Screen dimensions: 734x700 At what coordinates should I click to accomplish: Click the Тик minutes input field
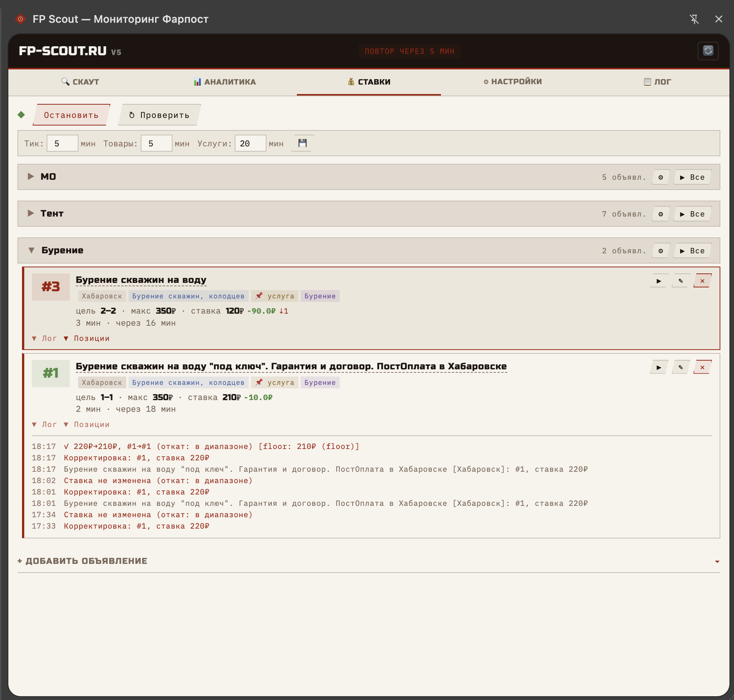(63, 143)
